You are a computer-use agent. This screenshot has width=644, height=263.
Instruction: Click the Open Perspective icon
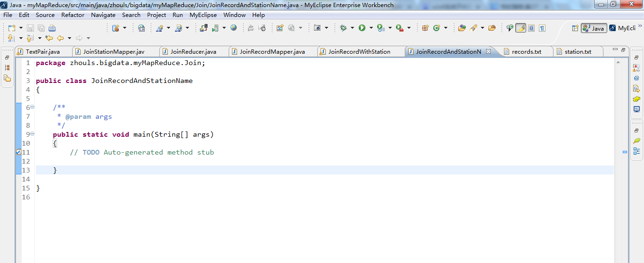(x=575, y=28)
